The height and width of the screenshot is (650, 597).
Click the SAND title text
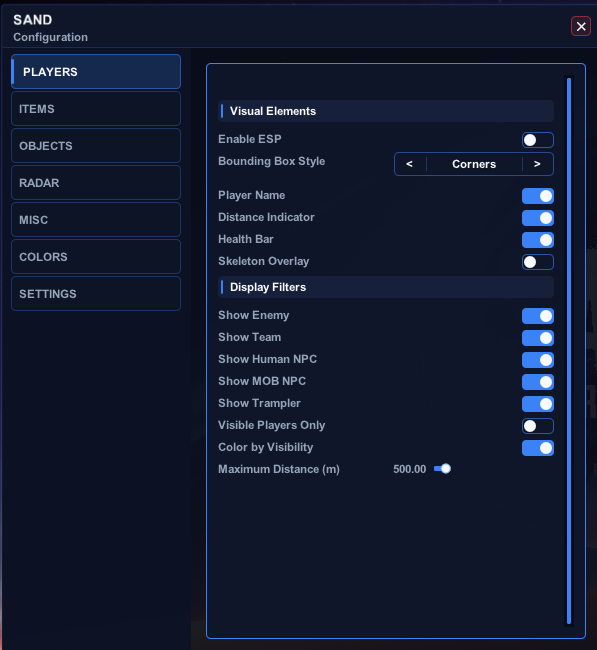coord(33,20)
